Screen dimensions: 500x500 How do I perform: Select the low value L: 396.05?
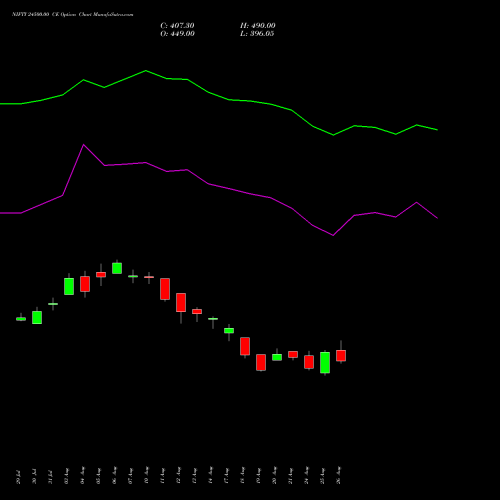(x=257, y=34)
